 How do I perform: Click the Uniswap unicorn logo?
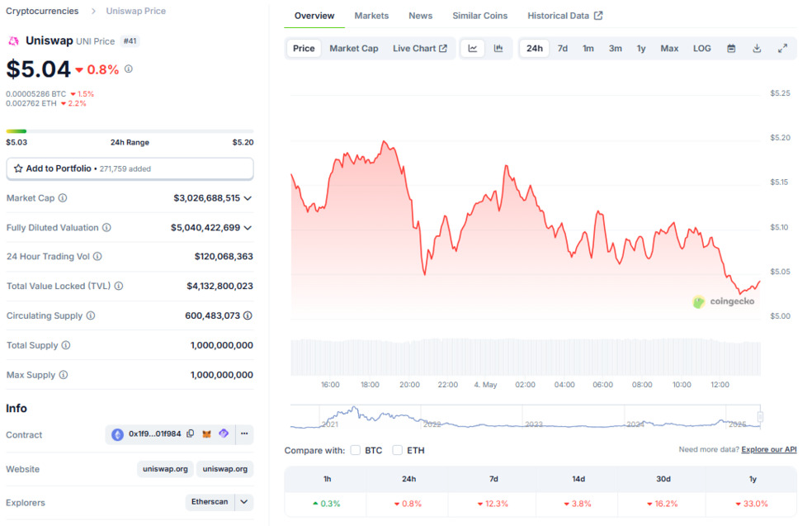[x=13, y=41]
